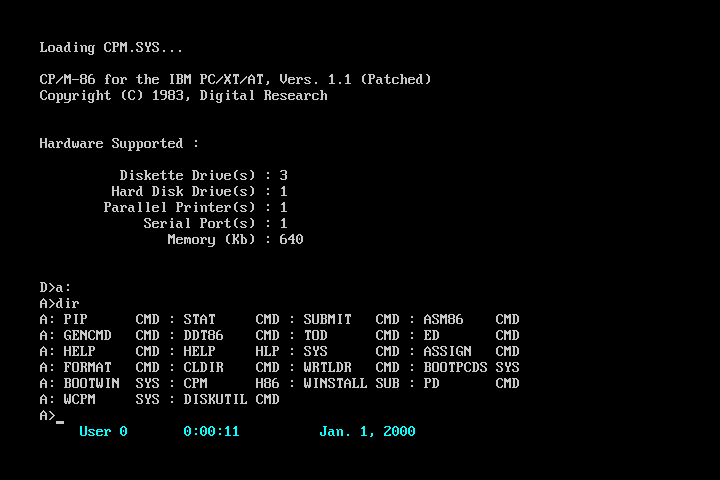Screen dimensions: 720x480
Task: Click the TOD file entry
Action: (351, 336)
